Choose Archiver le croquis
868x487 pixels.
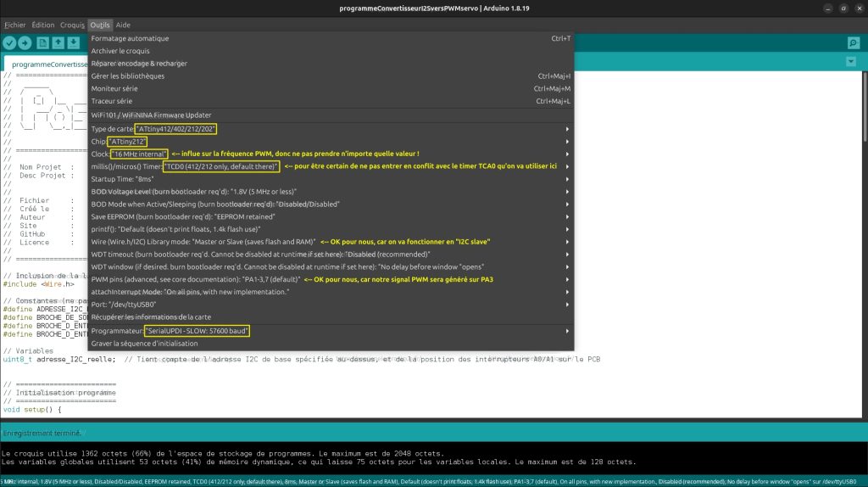pos(331,51)
